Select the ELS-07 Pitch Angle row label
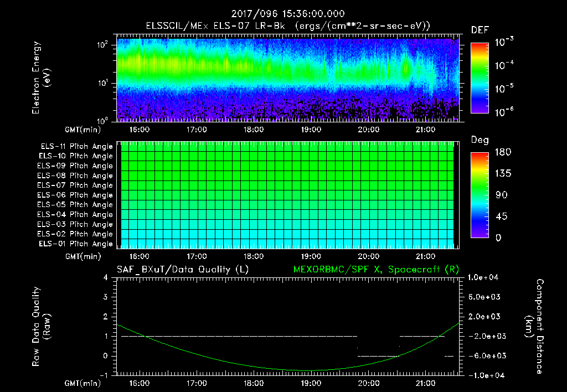The height and width of the screenshot is (392, 567). click(75, 185)
